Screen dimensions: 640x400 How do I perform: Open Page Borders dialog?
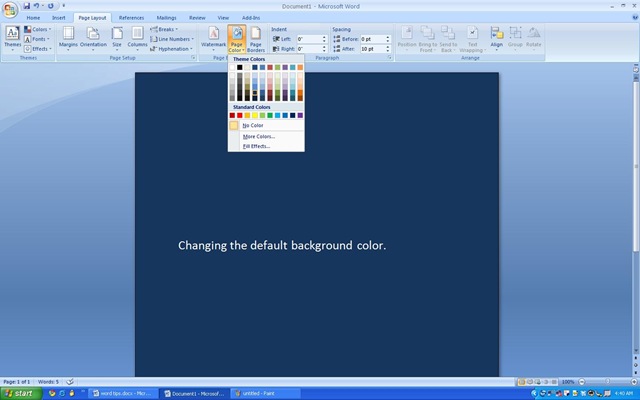pyautogui.click(x=256, y=39)
